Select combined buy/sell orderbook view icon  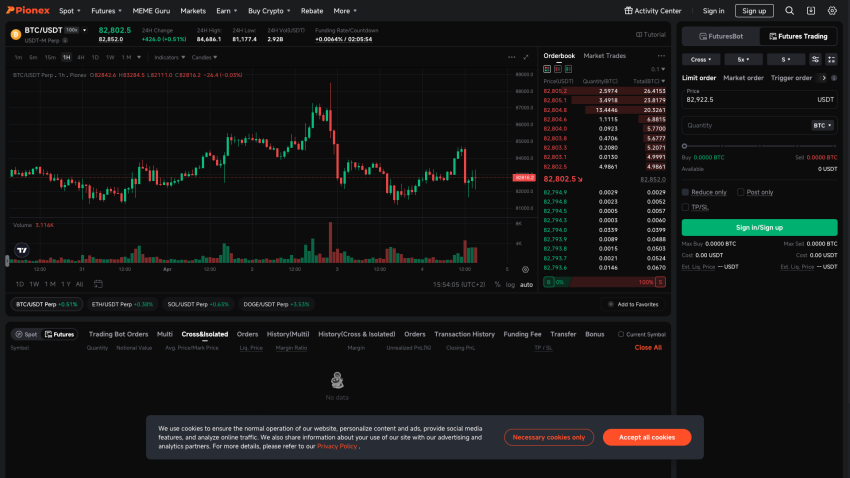click(547, 69)
